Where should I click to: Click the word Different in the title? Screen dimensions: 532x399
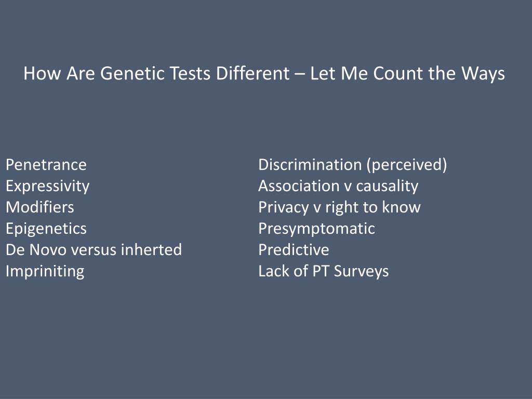(253, 73)
